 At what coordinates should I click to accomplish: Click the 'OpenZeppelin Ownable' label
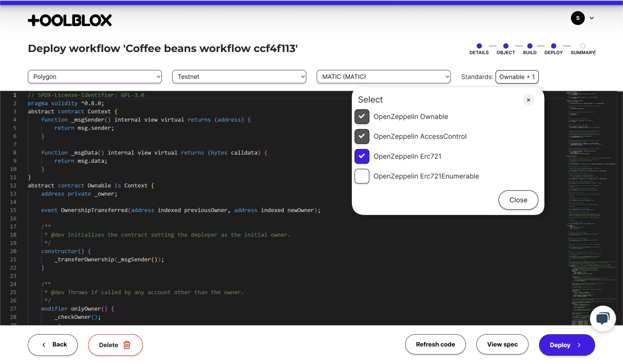[411, 117]
